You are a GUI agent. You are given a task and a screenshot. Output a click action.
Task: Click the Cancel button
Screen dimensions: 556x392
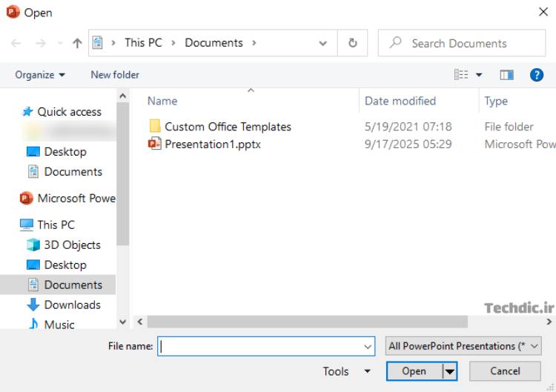505,371
